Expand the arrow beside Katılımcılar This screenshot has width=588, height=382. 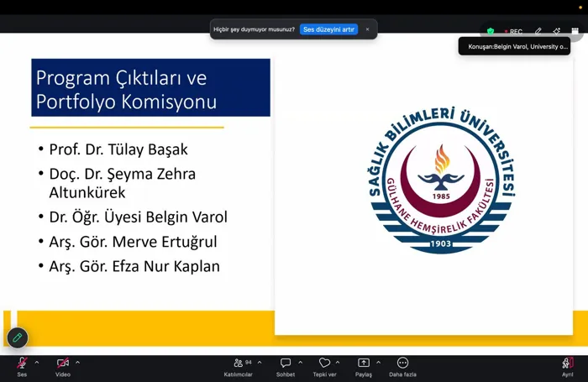coord(260,363)
